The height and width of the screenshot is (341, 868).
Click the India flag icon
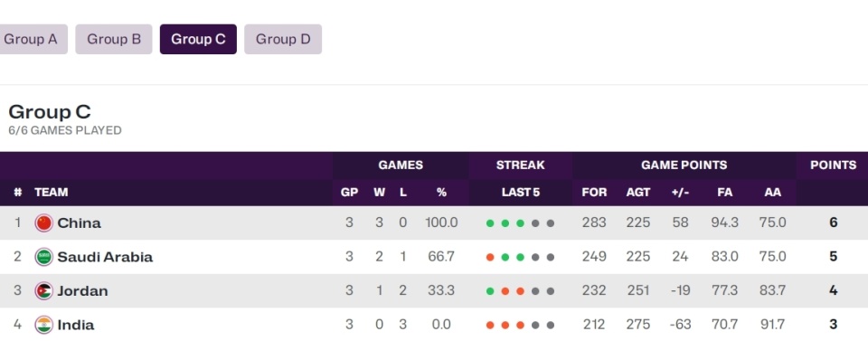[43, 325]
